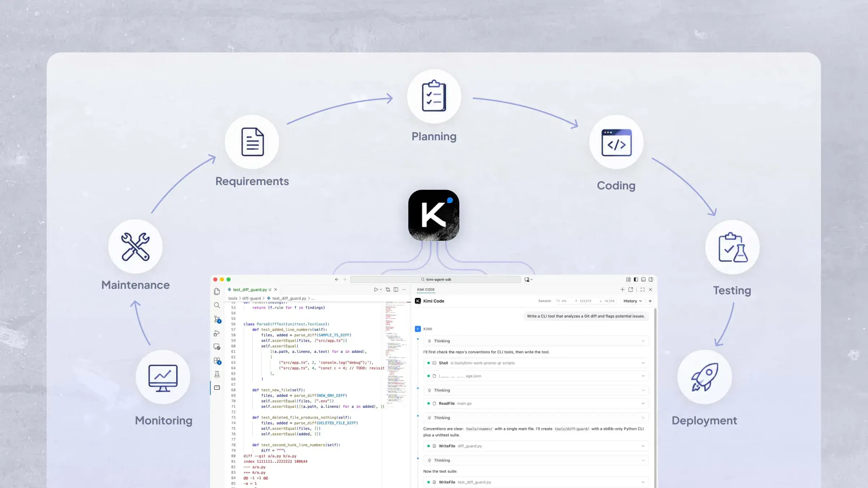Close the Kimi Code panel with the X
This screenshot has height=488, width=868.
651,290
